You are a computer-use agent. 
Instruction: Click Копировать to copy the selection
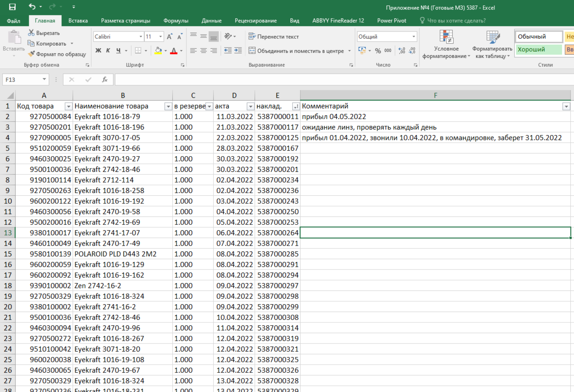tap(47, 44)
